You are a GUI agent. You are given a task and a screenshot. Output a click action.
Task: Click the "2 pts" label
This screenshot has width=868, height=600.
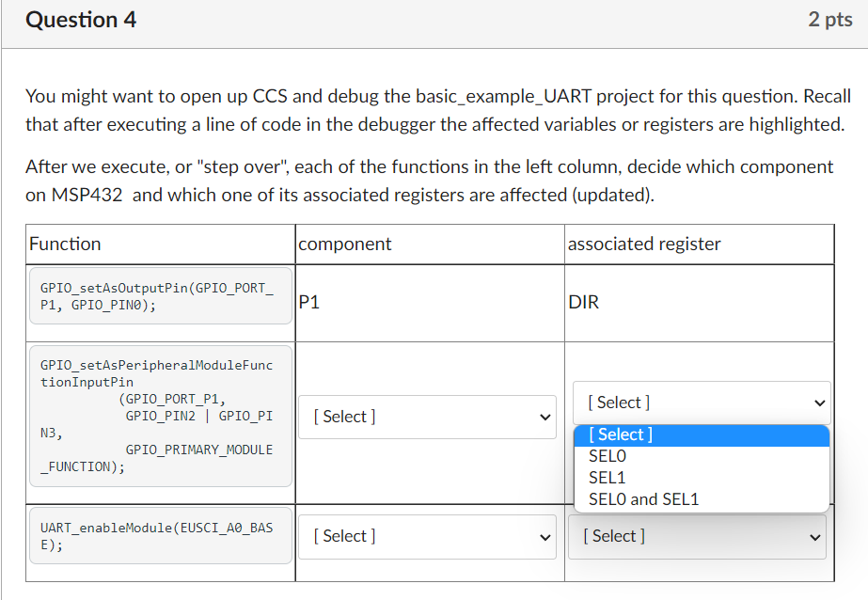(829, 19)
